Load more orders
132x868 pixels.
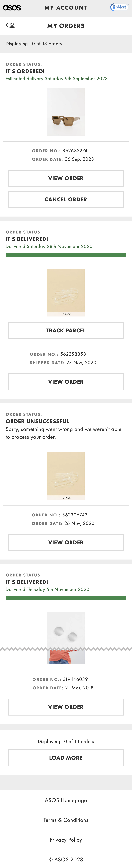(66, 758)
